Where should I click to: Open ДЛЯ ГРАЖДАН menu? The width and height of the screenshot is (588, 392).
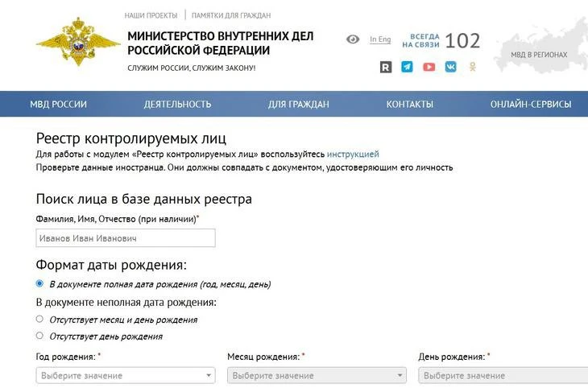pos(299,104)
